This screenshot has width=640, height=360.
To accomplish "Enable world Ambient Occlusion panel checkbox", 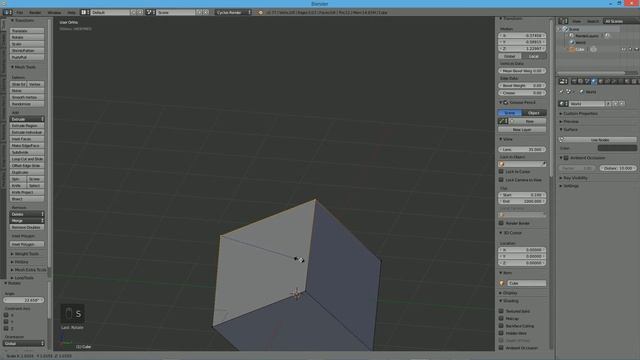I will (566, 158).
